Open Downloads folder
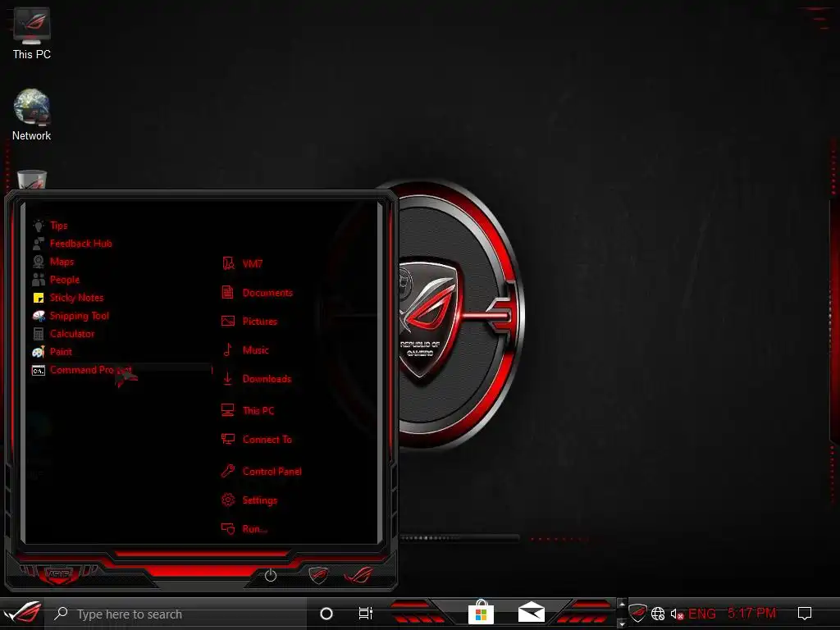The image size is (840, 630). tap(257, 379)
